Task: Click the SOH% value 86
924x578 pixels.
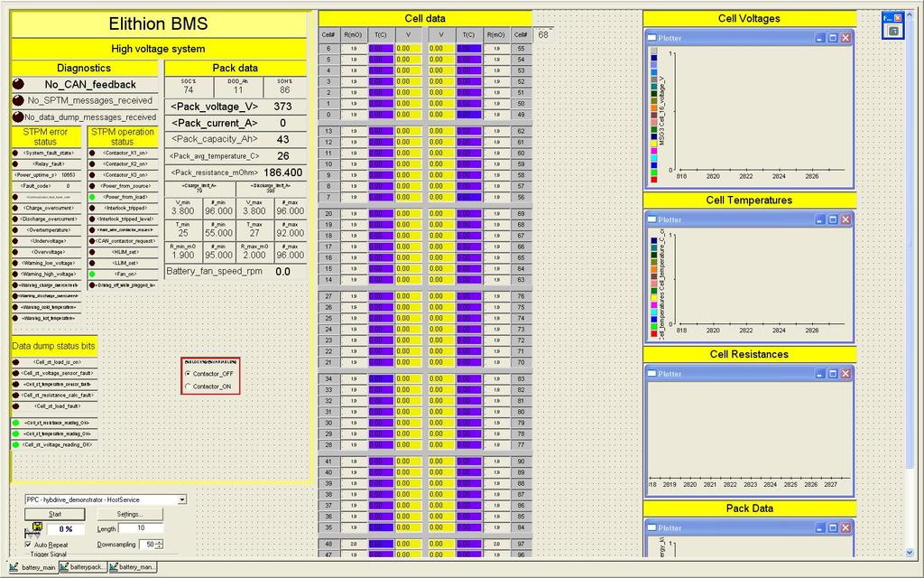Action: pos(285,90)
